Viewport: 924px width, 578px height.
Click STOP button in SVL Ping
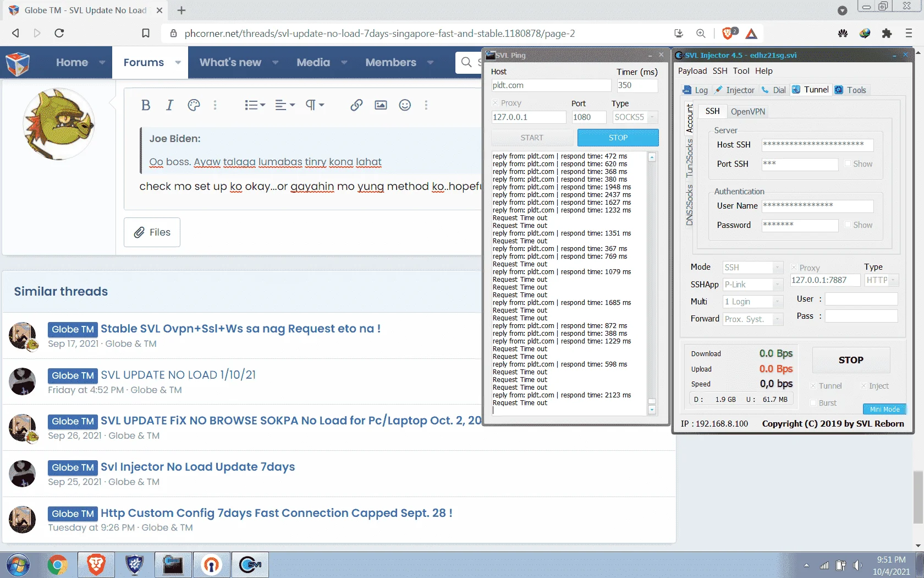pos(618,138)
